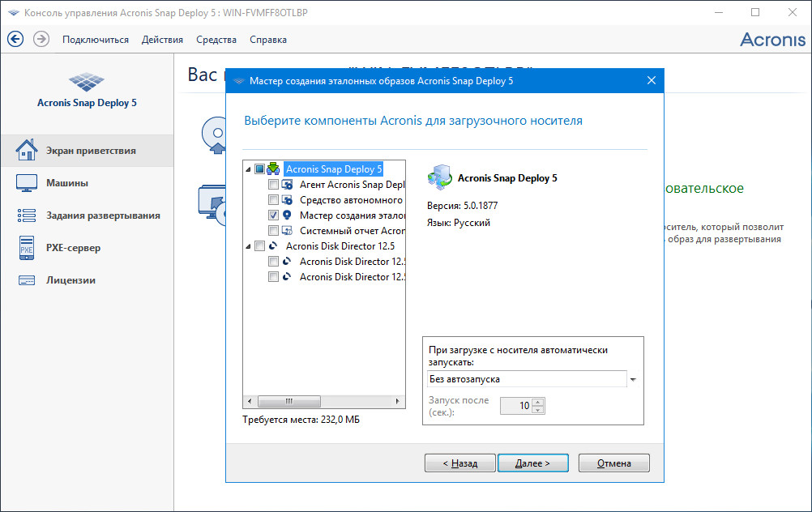Viewport: 812px width, 512px height.
Task: Open the Экран приветствия home icon
Action: pyautogui.click(x=27, y=151)
